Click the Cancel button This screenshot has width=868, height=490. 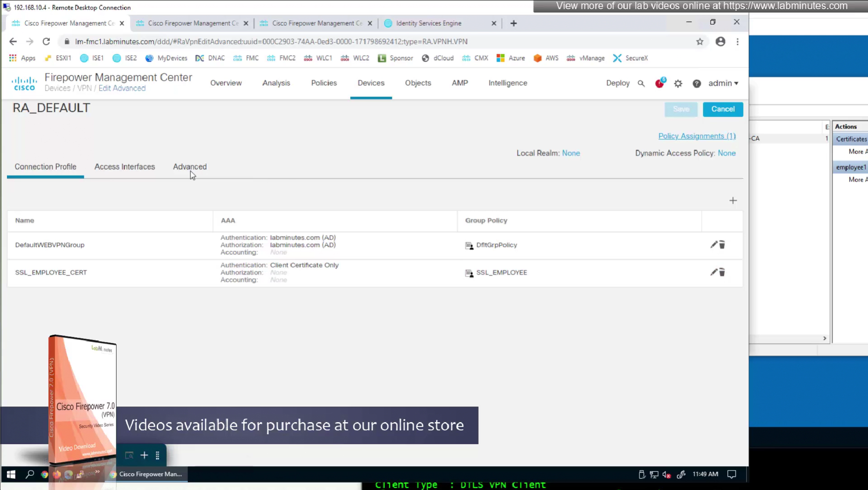[722, 109]
